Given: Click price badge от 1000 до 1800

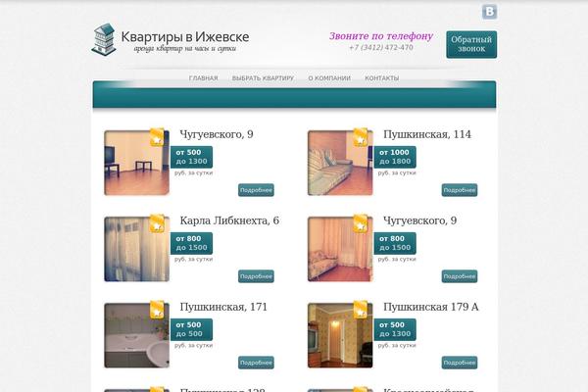Looking at the screenshot, I should (395, 157).
